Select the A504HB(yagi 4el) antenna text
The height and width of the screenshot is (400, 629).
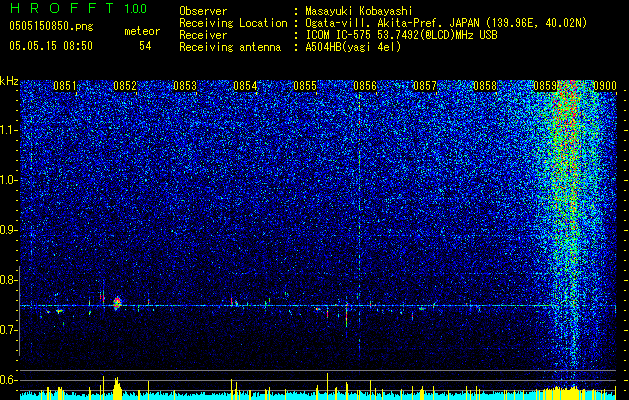tap(353, 47)
